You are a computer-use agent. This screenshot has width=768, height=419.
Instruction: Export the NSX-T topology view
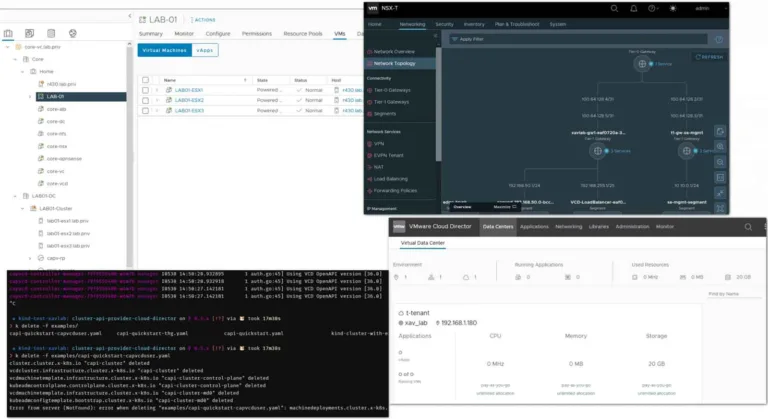(720, 131)
